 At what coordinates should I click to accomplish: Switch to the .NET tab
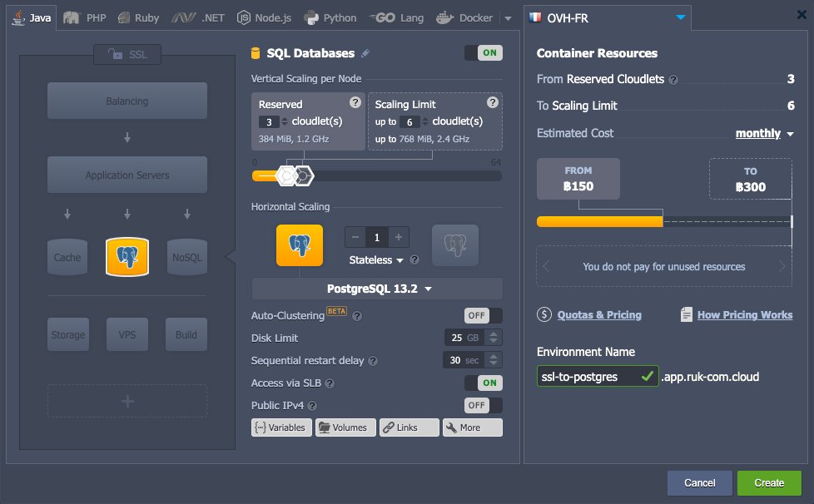coord(198,18)
